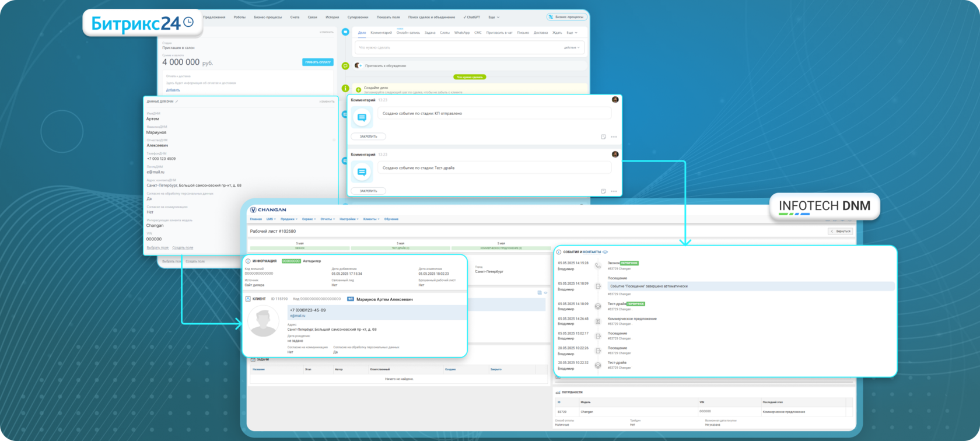Screen dimensions: 980x441
Task: Expand the Еще dropdown in timeline tabs
Action: click(x=572, y=33)
